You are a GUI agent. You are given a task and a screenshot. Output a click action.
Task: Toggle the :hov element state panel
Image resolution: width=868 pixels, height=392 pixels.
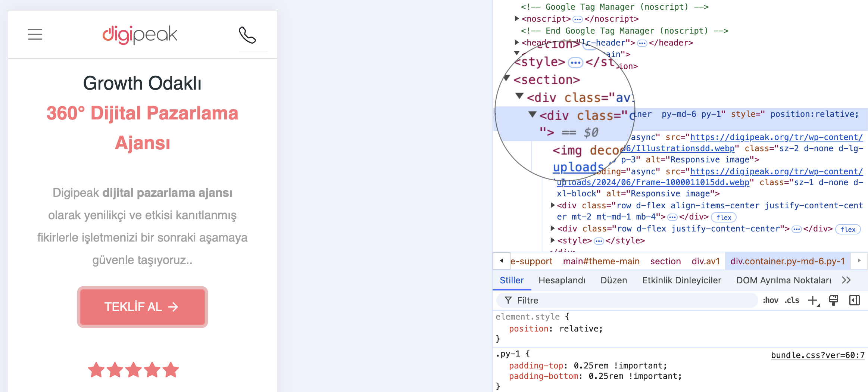click(x=770, y=300)
